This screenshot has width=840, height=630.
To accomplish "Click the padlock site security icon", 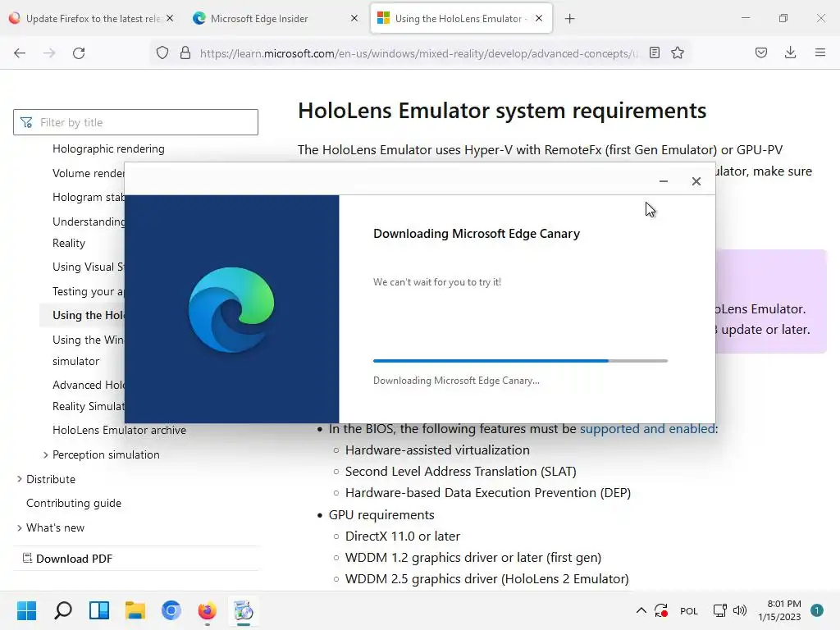I will coord(185,53).
